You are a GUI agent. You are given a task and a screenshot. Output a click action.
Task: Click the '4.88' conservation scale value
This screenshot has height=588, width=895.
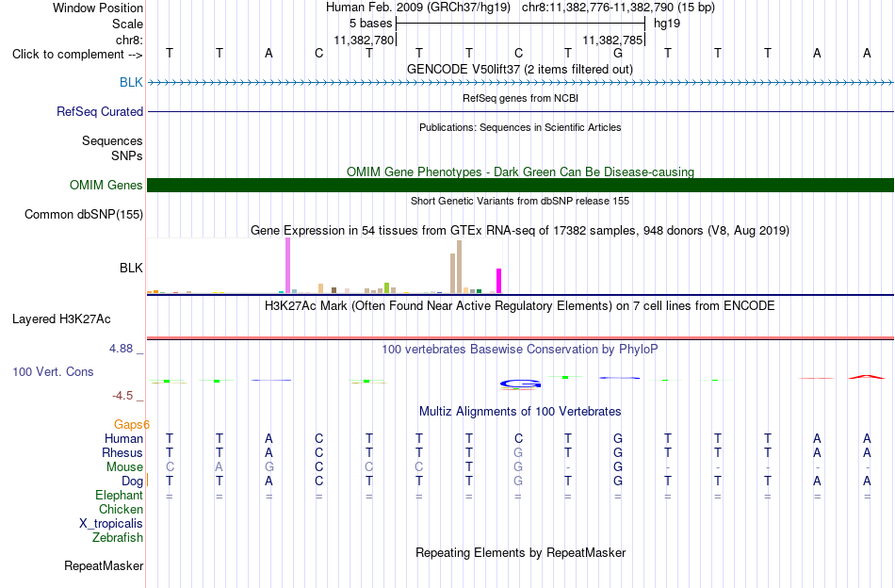pos(121,349)
